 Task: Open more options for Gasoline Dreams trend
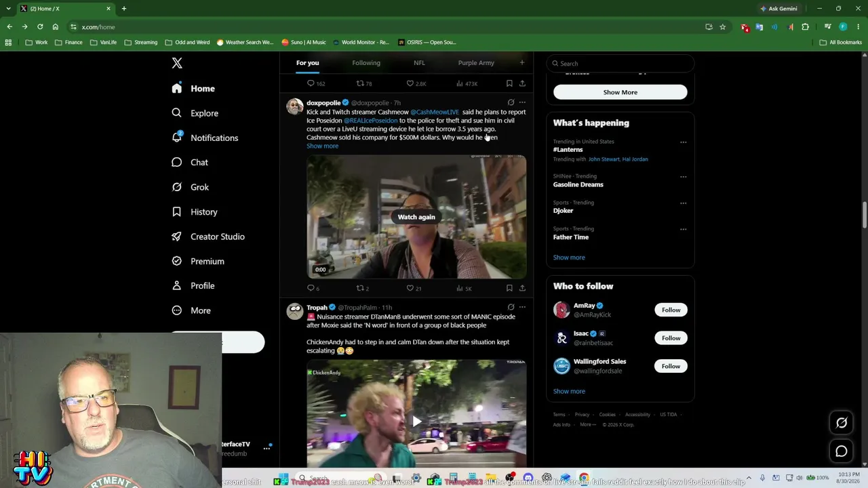coord(683,177)
